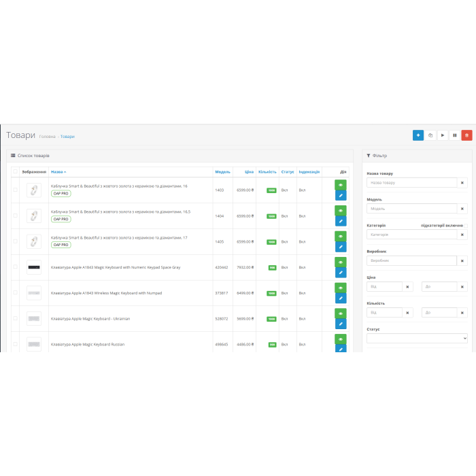
Task: View product model 528072 via green eye button
Action: tap(340, 313)
